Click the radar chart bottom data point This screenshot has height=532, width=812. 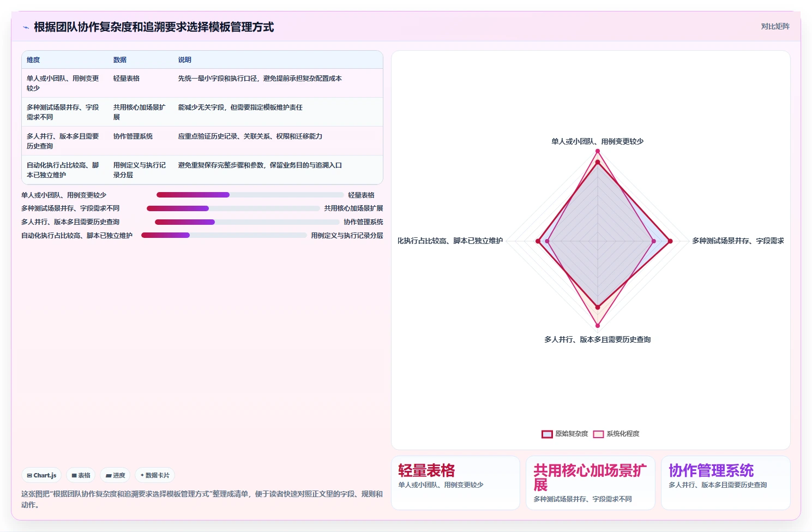(x=598, y=326)
